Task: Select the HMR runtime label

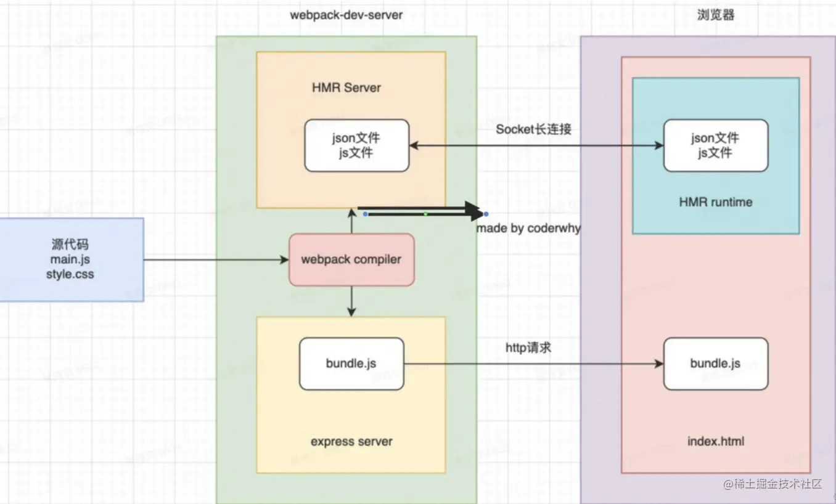Action: click(x=716, y=201)
